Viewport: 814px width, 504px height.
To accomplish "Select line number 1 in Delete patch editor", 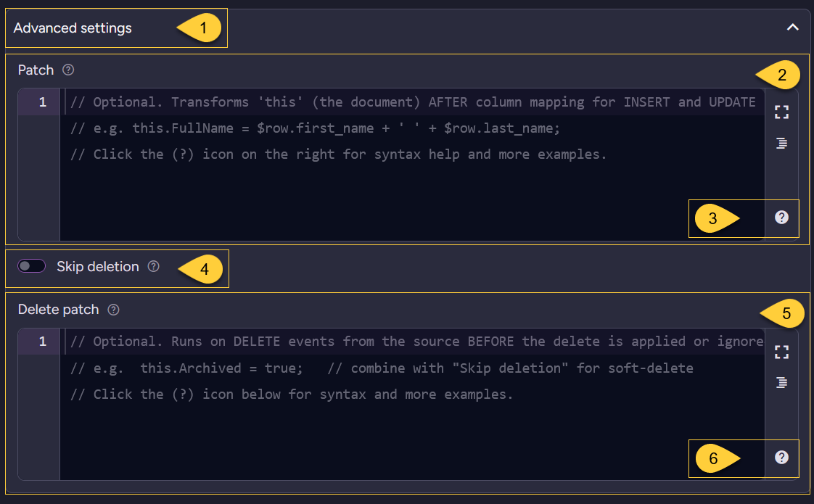I will [x=43, y=341].
